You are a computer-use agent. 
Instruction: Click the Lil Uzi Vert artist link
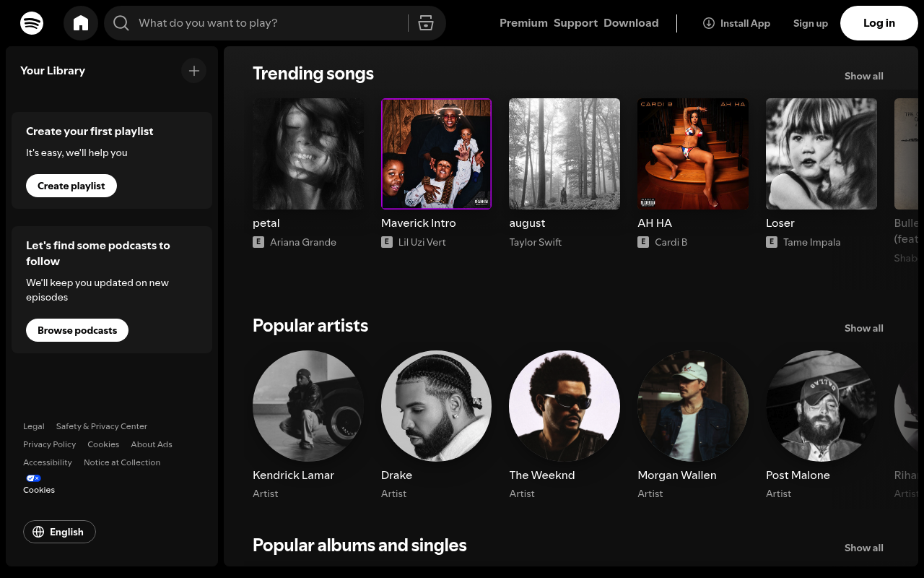[x=422, y=242]
